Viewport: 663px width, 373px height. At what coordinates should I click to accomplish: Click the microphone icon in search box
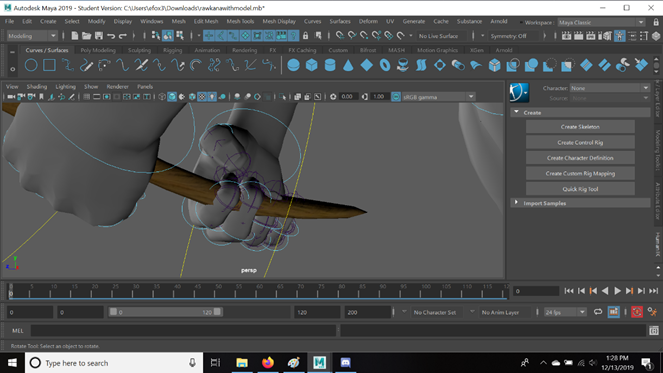pyautogui.click(x=192, y=363)
